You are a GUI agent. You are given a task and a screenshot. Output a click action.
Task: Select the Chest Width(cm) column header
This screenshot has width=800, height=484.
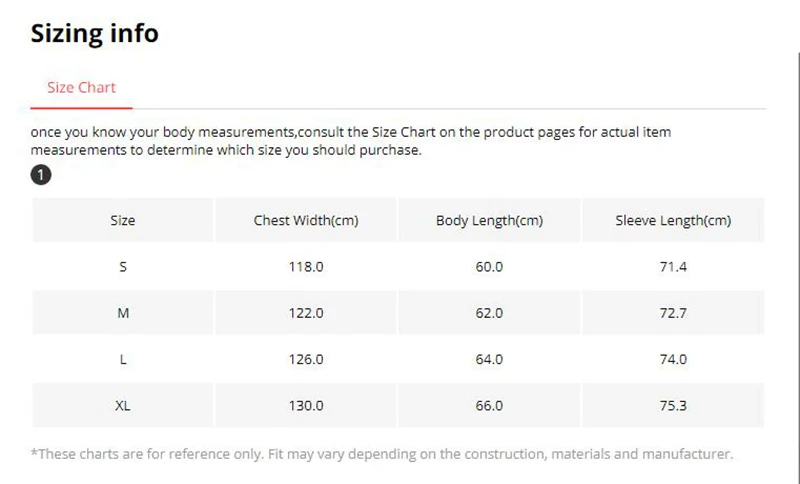coord(305,220)
